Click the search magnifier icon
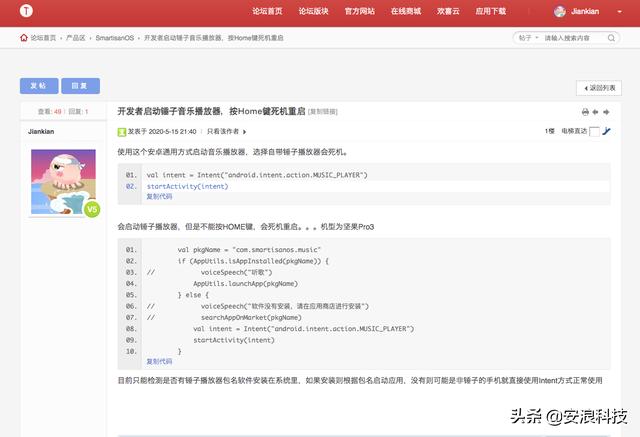The image size is (640, 437). coord(611,38)
